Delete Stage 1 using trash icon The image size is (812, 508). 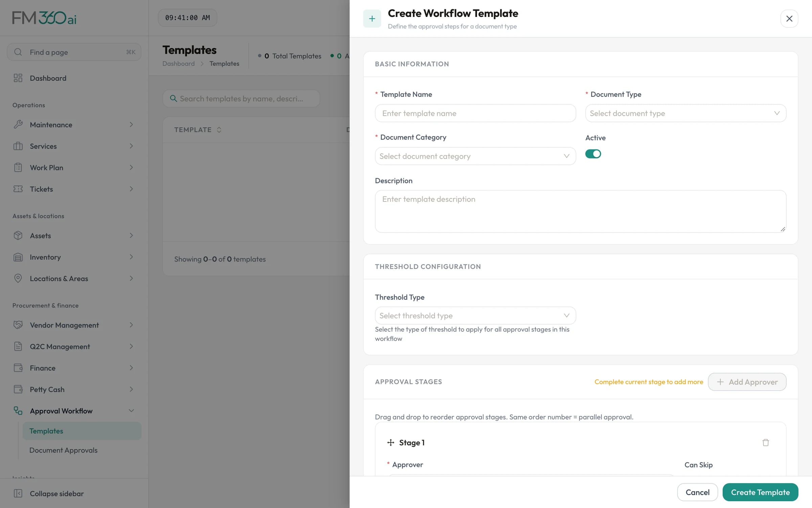point(766,442)
